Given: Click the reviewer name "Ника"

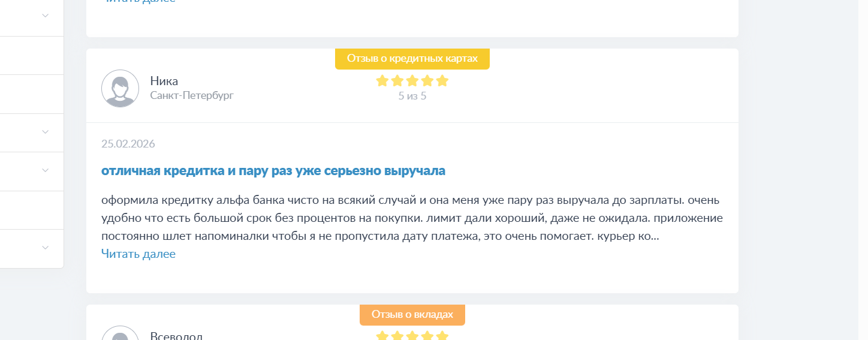Looking at the screenshot, I should (x=164, y=81).
